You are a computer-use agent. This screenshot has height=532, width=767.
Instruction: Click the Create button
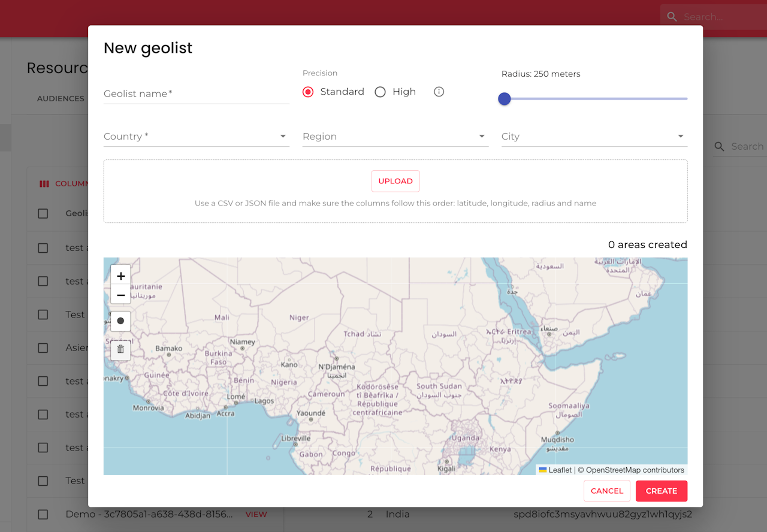point(661,491)
